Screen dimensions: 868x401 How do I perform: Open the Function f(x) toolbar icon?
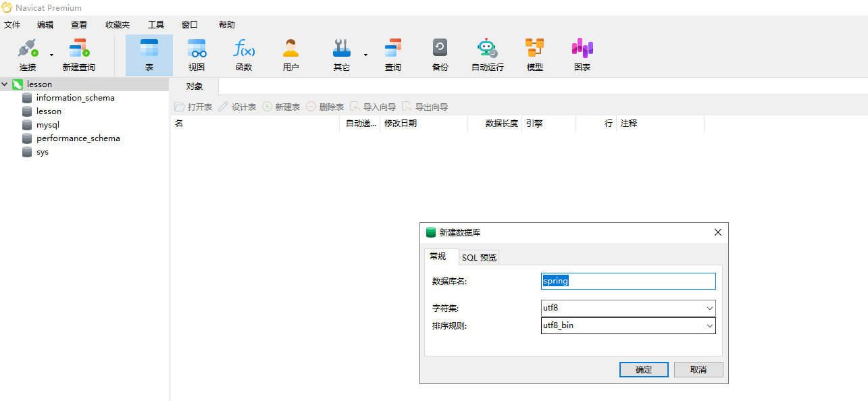(244, 55)
